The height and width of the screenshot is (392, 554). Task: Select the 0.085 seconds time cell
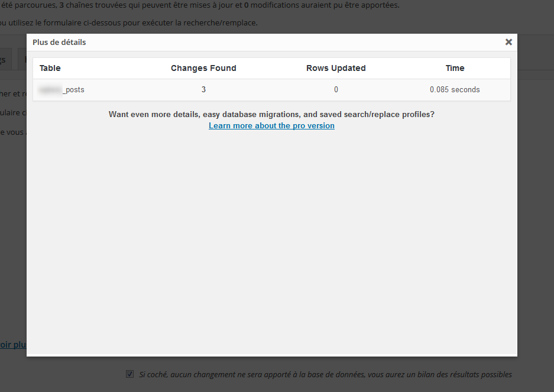(455, 90)
